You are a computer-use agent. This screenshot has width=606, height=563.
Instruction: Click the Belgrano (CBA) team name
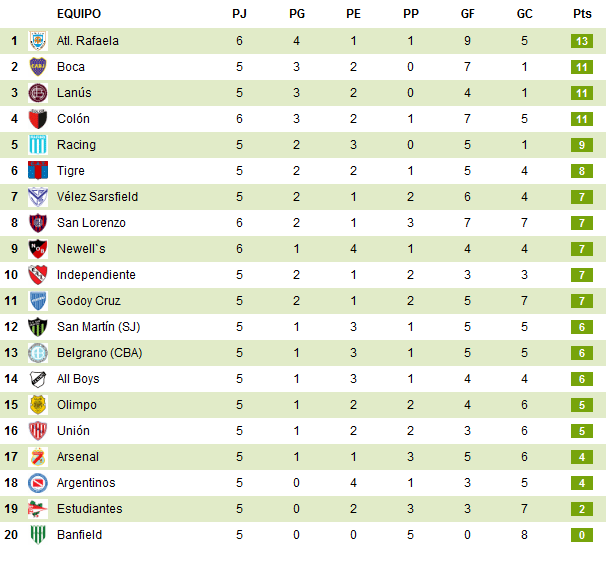point(100,353)
